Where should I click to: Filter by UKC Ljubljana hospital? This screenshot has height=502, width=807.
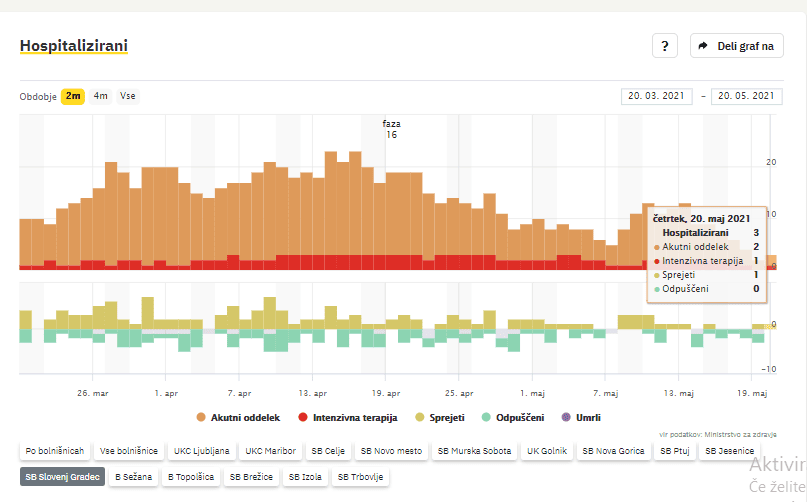(x=201, y=451)
